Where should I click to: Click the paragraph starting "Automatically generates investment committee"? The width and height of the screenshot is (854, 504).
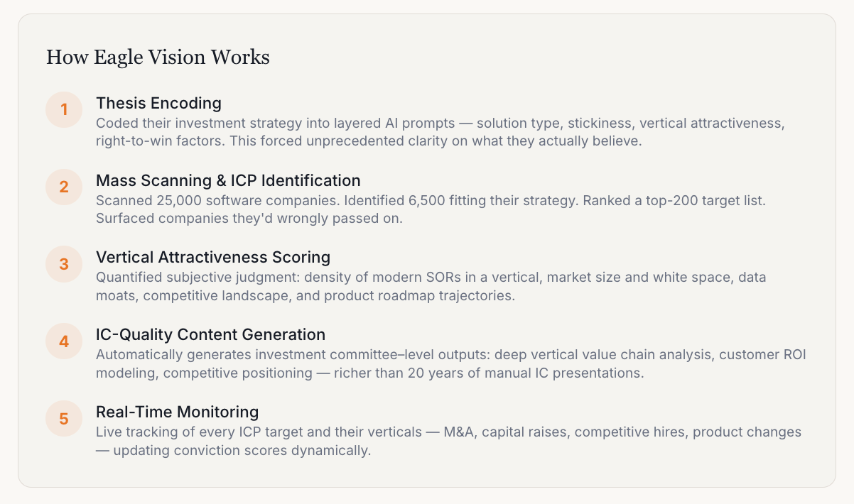pyautogui.click(x=451, y=363)
